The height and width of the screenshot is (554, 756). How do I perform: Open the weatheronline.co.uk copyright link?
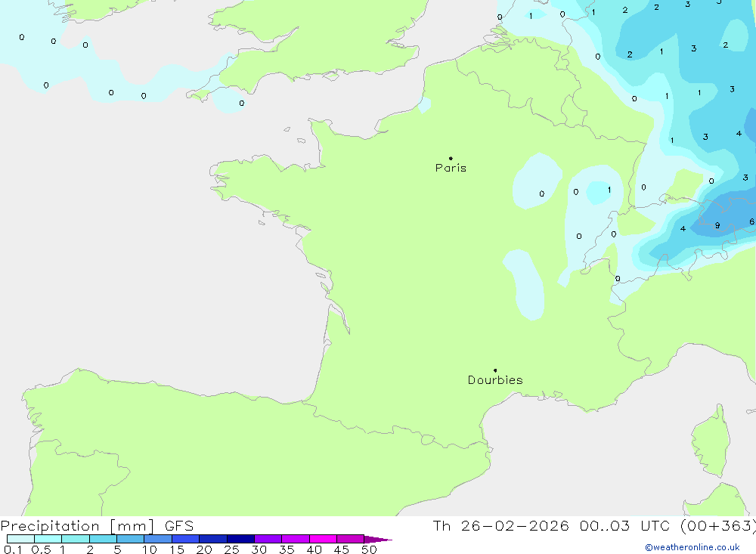[x=692, y=547]
